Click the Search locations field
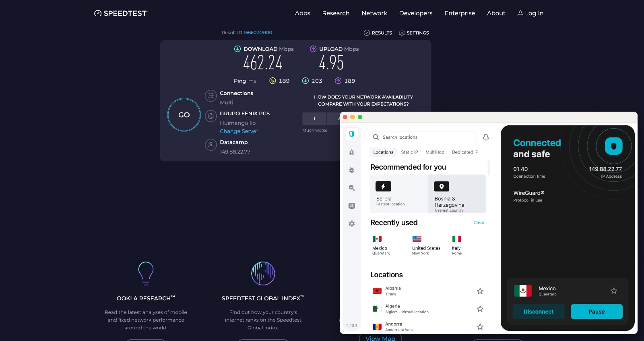 pos(423,137)
